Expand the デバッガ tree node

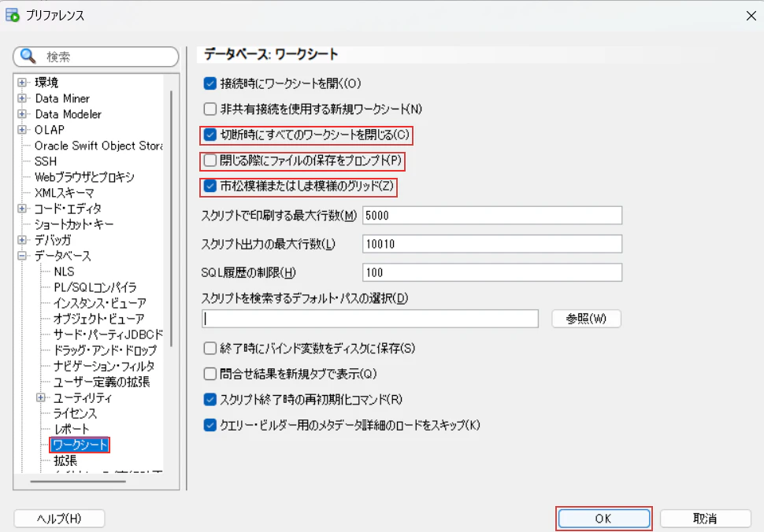22,240
